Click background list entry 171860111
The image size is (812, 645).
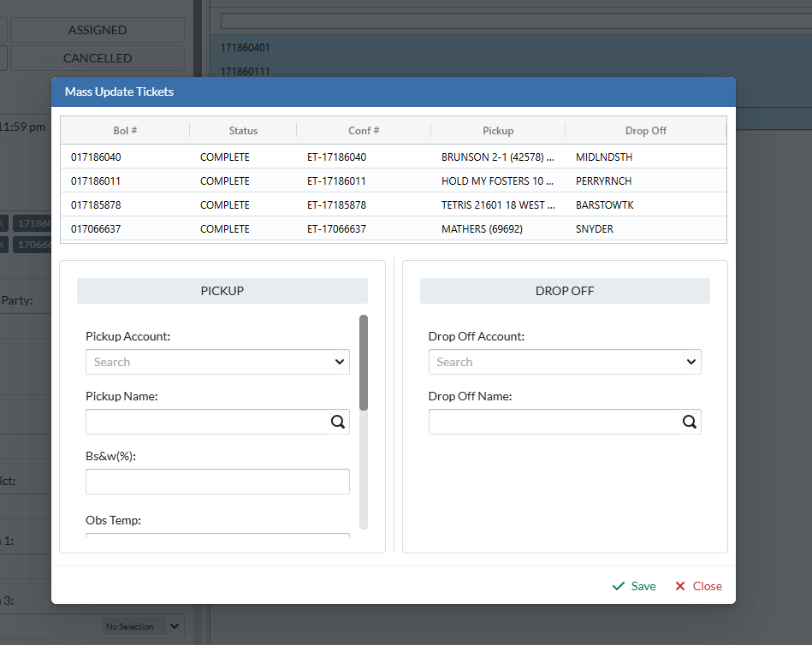click(x=245, y=72)
